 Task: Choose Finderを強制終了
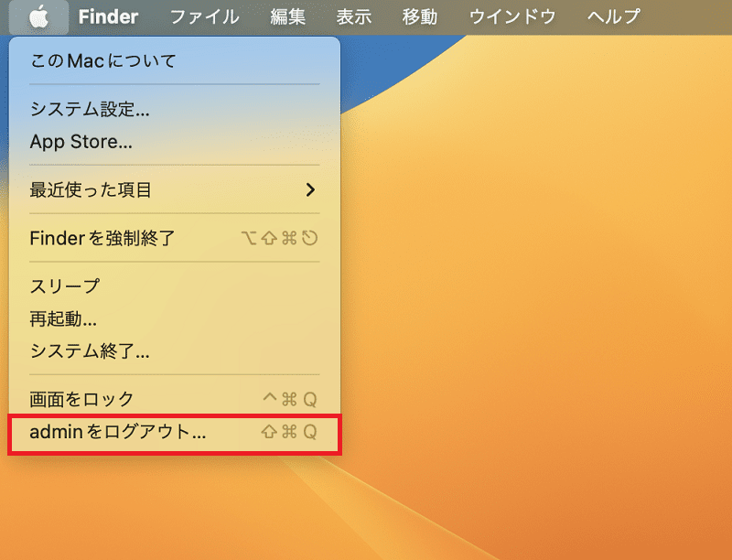(x=175, y=238)
